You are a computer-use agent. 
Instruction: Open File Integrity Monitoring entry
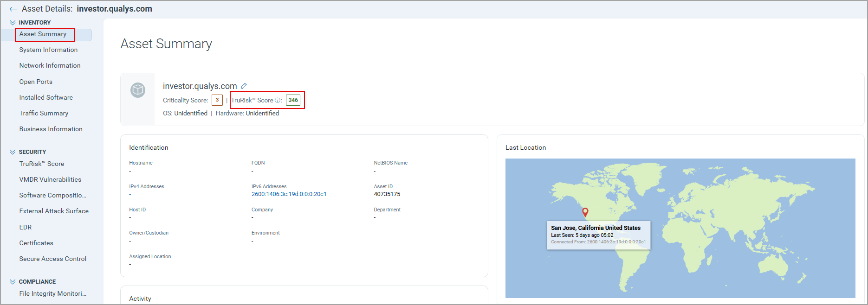[52, 293]
